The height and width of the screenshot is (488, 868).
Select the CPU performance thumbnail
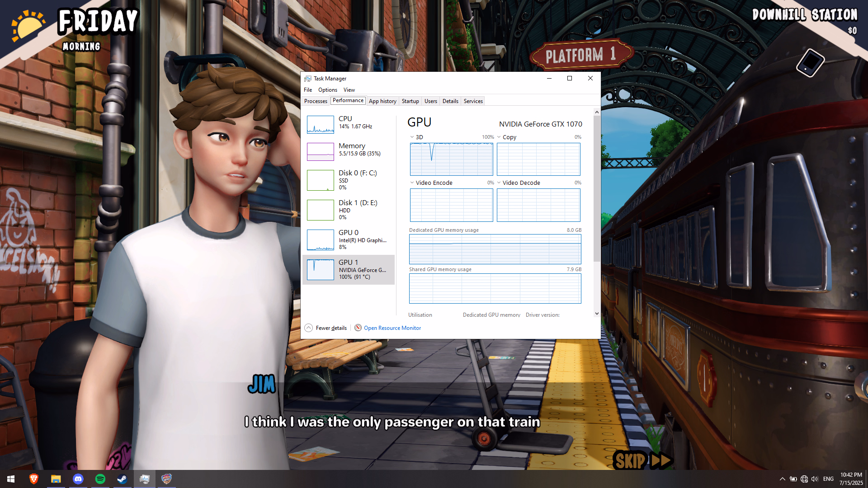pos(320,124)
